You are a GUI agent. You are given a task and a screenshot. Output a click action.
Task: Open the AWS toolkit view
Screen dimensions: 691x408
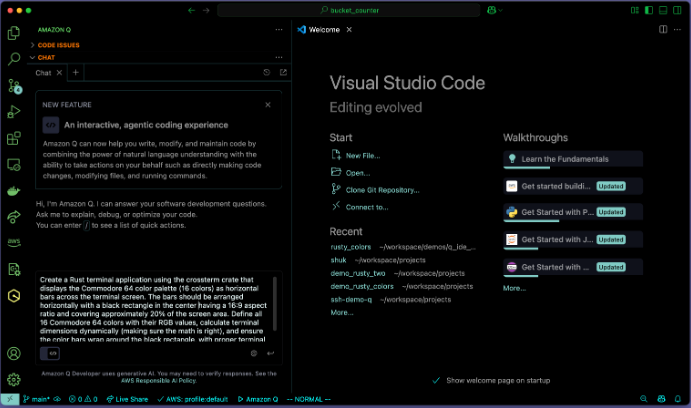coord(14,242)
